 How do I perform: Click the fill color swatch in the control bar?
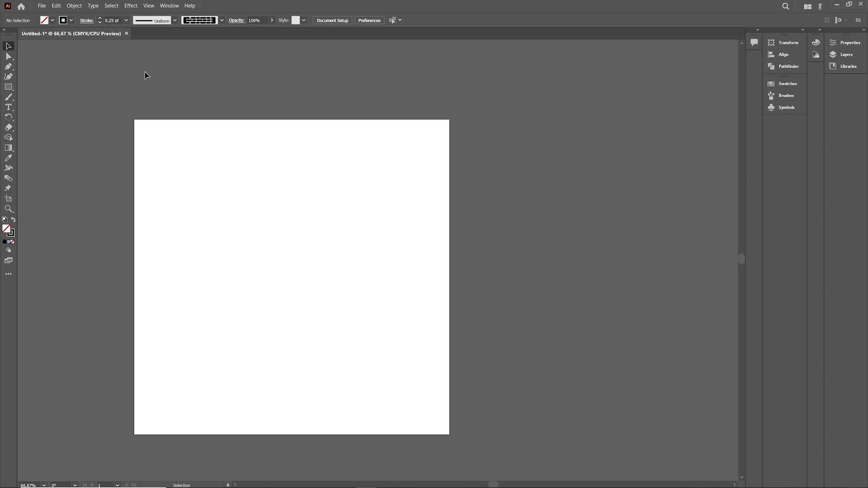(44, 20)
